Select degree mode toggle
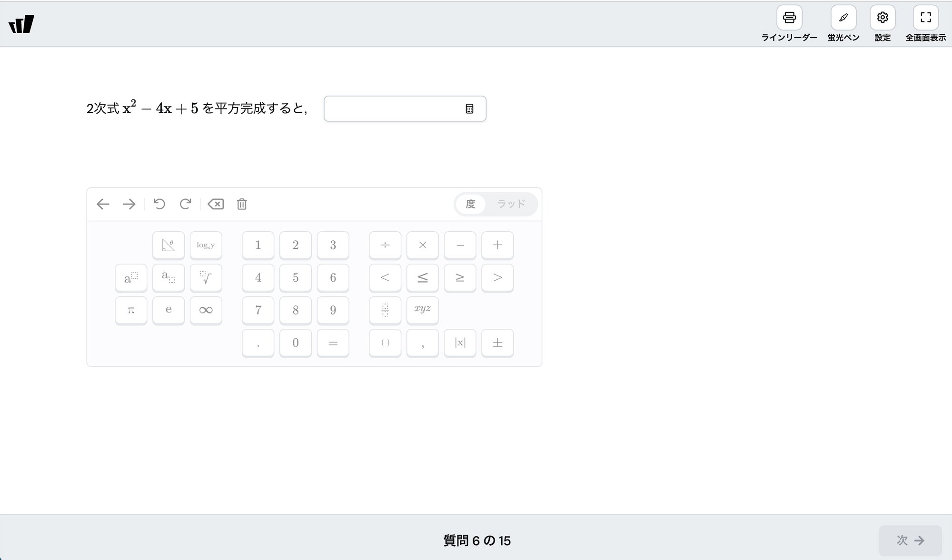The width and height of the screenshot is (952, 560). coord(471,204)
